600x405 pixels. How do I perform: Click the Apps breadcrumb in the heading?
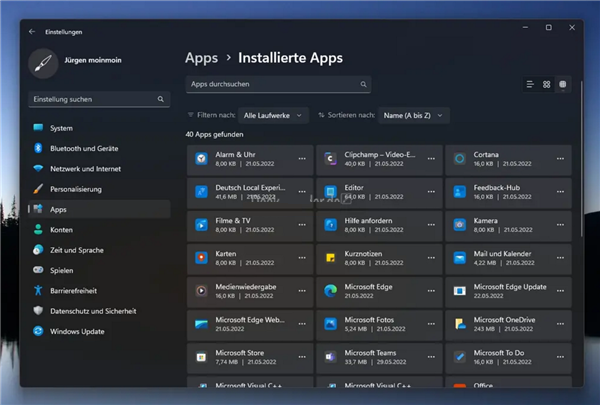203,58
